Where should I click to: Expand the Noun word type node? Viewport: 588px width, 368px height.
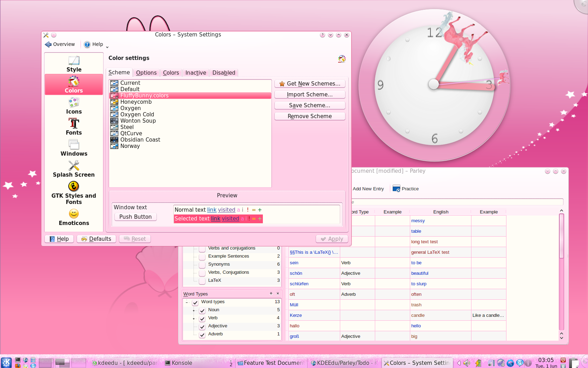click(x=194, y=311)
